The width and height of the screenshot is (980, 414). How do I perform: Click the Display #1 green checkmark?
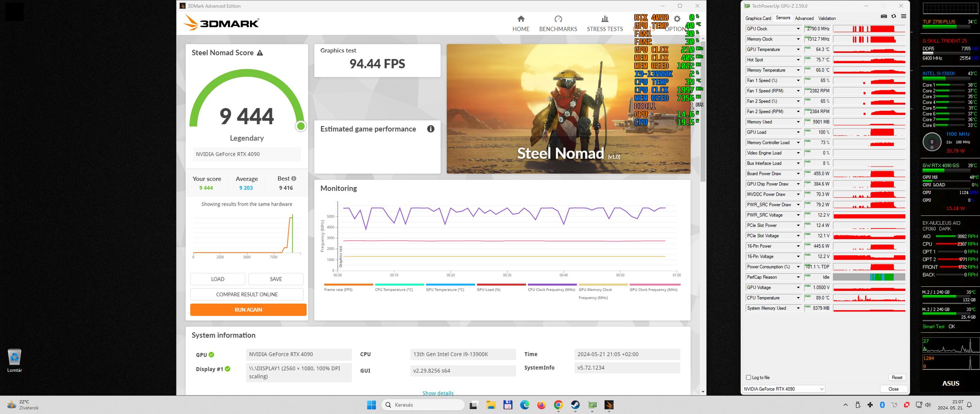tap(227, 369)
